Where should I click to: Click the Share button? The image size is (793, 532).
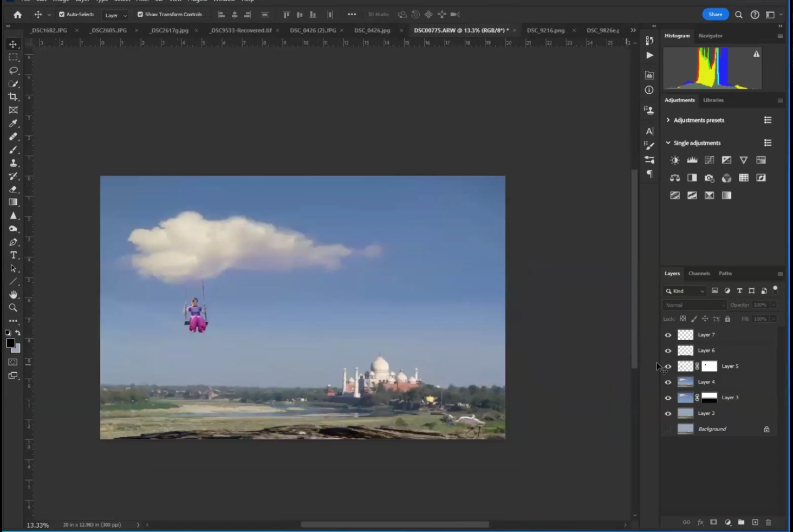click(715, 15)
